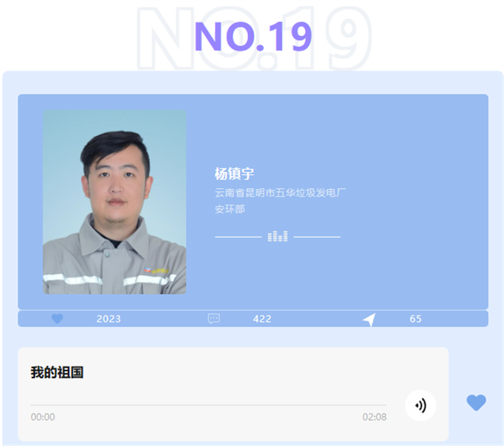Image resolution: width=504 pixels, height=446 pixels.
Task: Click the department text 安环部
Action: [230, 209]
